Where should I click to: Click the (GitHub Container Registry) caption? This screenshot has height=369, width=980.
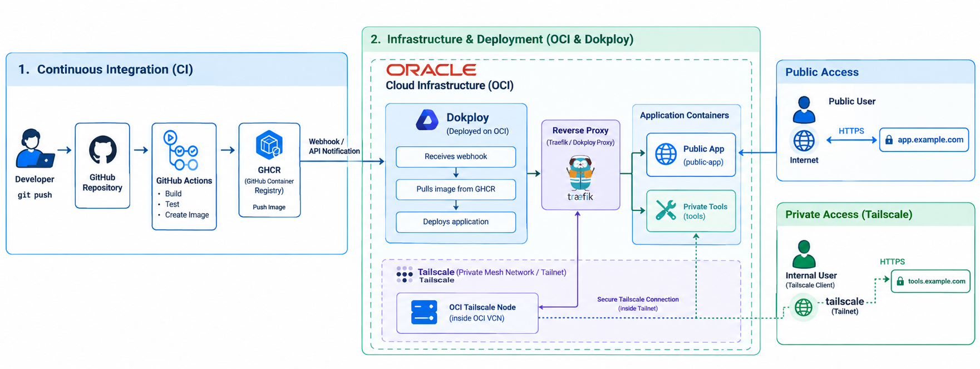click(x=269, y=186)
